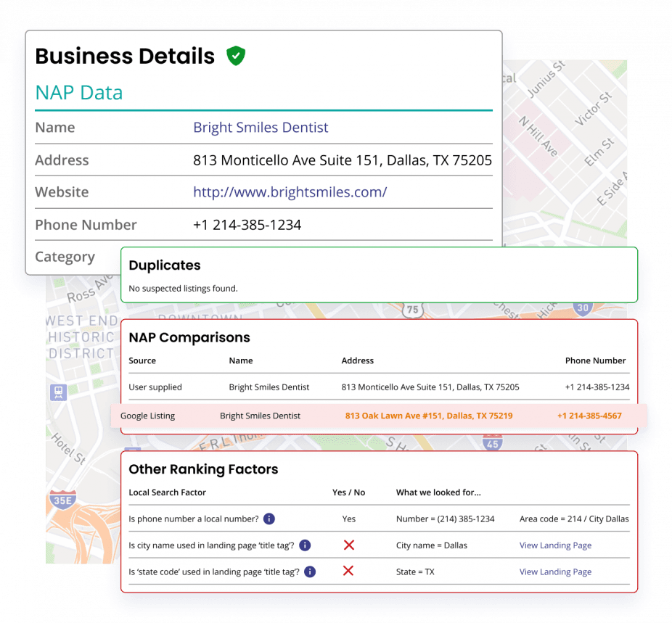Click the Other Ranking Factors heading
Viewport: 672px width, 623px height.
pos(204,469)
